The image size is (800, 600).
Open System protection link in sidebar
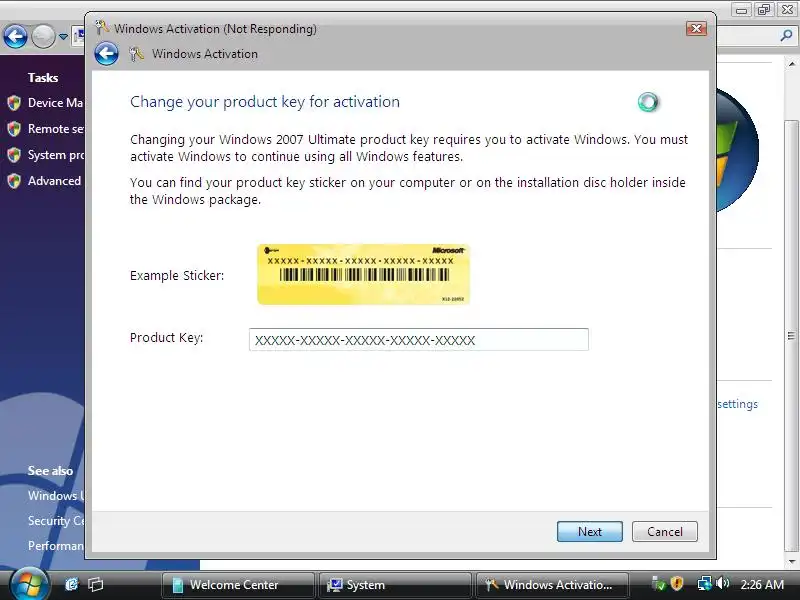click(x=56, y=155)
